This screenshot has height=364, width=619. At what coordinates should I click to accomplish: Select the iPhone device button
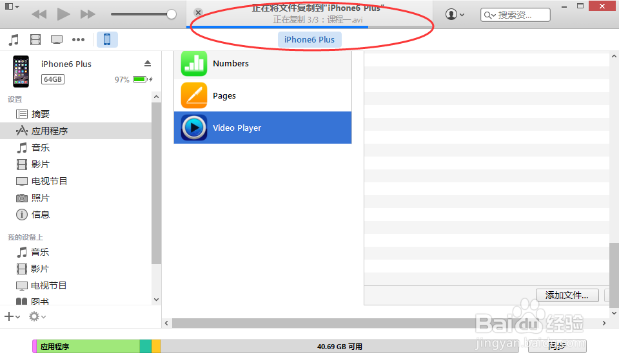coord(107,39)
